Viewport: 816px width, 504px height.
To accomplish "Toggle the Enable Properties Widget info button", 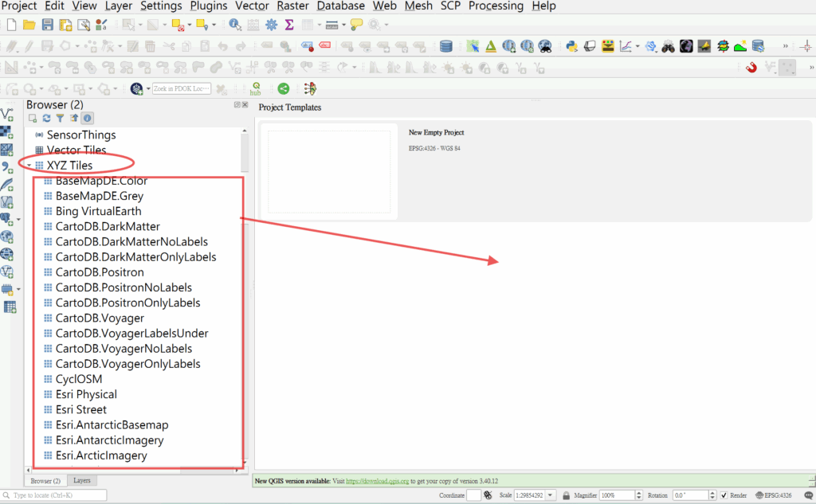I will 88,118.
